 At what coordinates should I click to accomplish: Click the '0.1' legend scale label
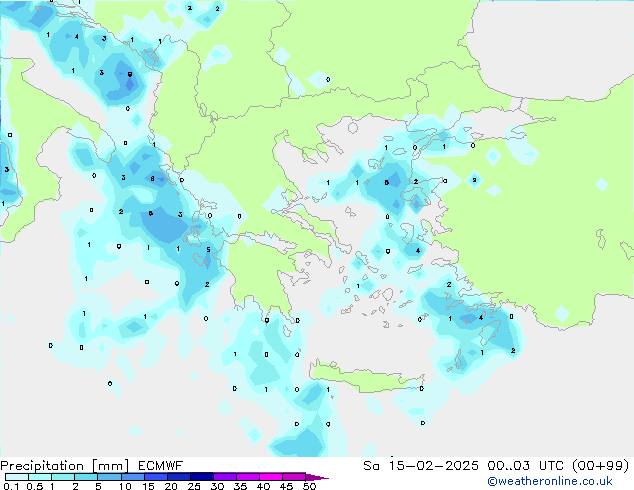coord(11,486)
